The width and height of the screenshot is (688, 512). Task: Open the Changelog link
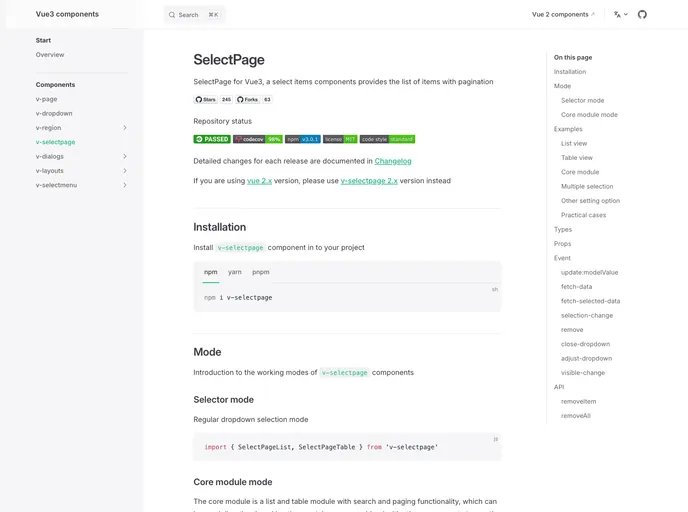coord(393,161)
